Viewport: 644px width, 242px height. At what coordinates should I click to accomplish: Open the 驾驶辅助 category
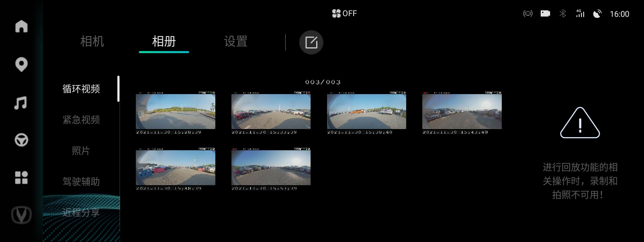tap(81, 182)
